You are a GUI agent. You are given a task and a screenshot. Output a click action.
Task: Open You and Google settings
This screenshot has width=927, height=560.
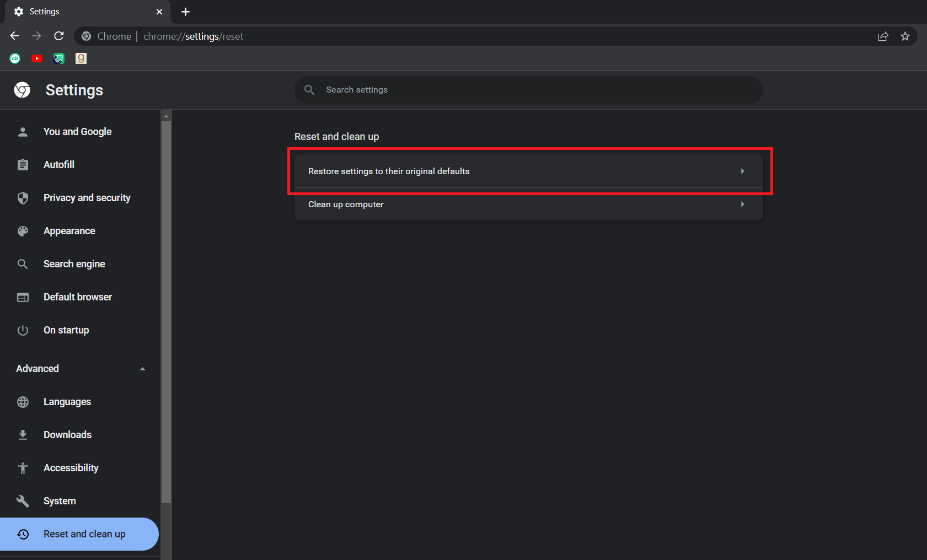click(x=79, y=132)
